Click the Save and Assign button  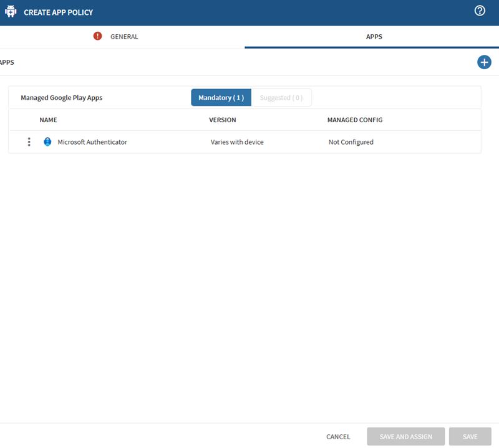point(405,437)
